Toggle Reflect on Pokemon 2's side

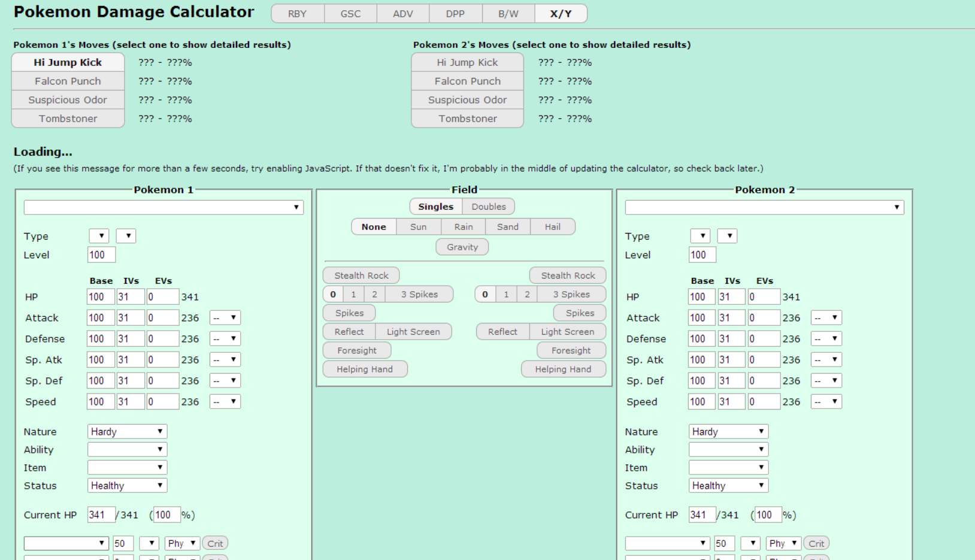502,332
